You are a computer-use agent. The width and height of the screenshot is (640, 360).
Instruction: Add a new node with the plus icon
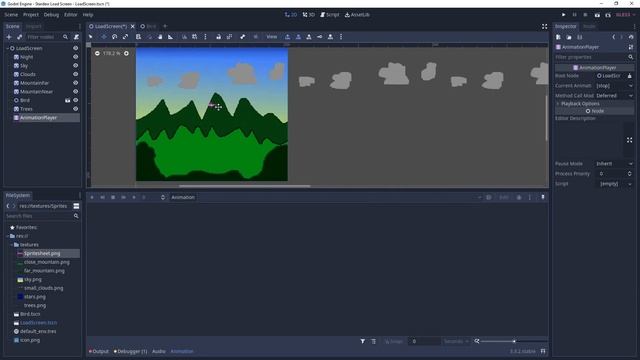tap(9, 37)
